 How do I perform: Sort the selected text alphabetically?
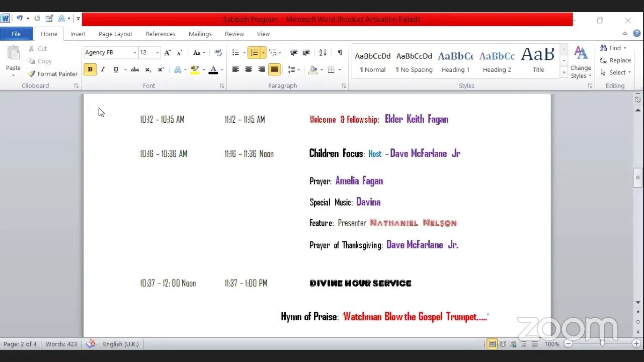(x=323, y=53)
